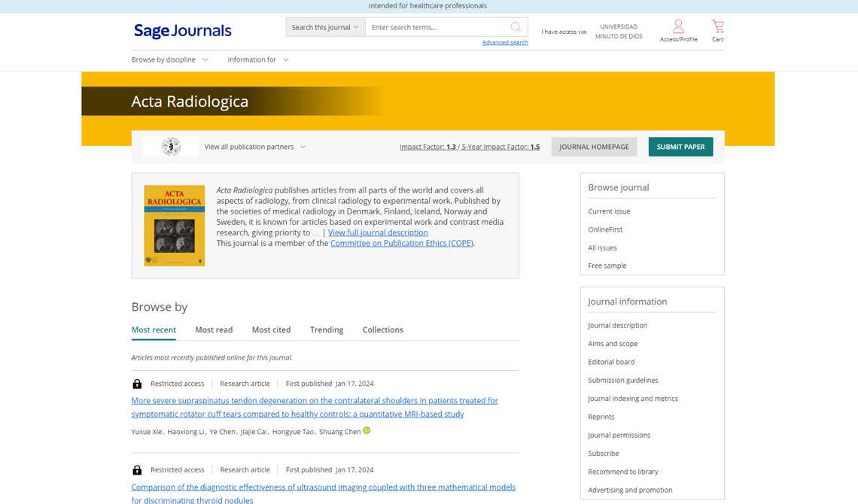This screenshot has height=504, width=858.
Task: Click the Acta Radiologica cover thumbnail
Action: [174, 226]
